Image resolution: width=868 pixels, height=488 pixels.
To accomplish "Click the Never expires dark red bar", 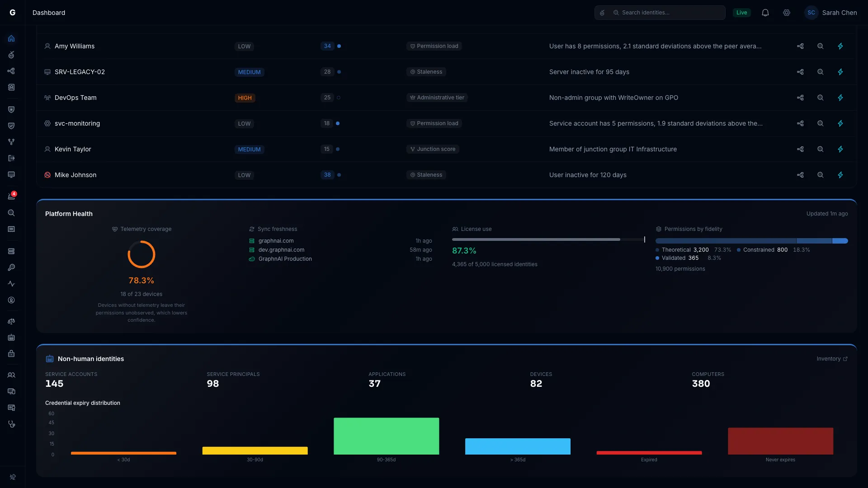I will click(780, 441).
